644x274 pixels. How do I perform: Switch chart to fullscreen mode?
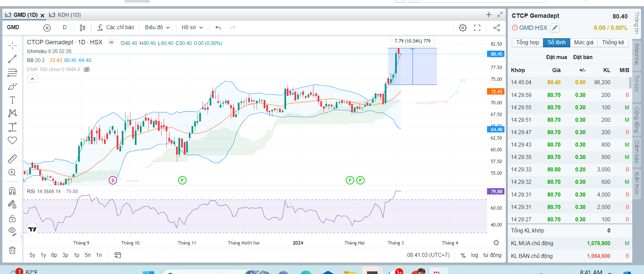click(x=477, y=28)
